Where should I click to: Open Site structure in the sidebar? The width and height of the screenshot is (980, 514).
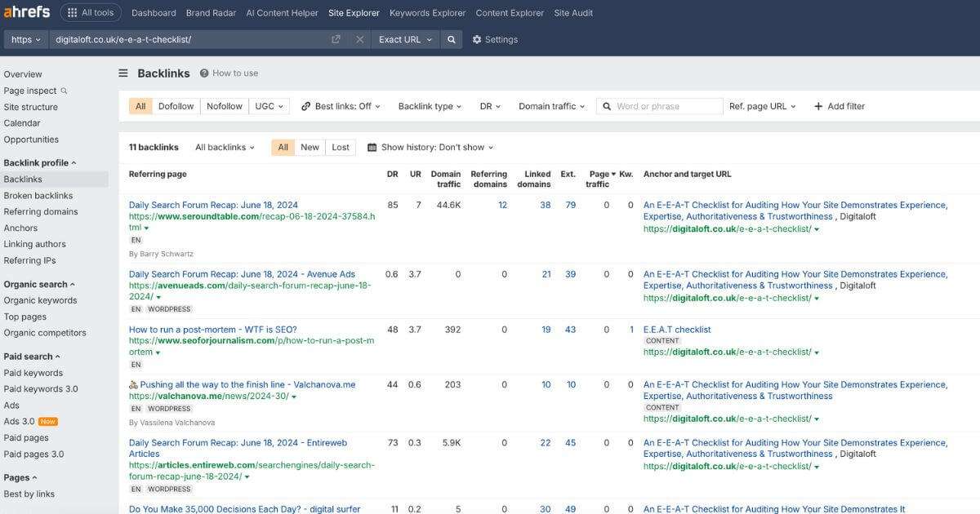[31, 107]
